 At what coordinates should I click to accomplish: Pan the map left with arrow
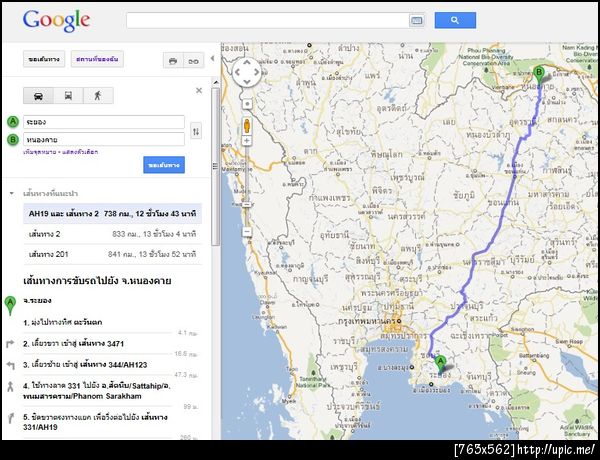pos(237,72)
